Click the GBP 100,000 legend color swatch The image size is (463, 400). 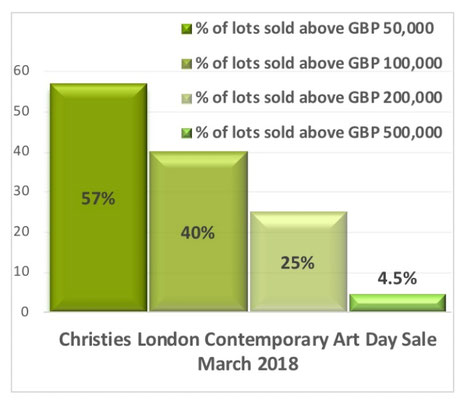(x=187, y=64)
